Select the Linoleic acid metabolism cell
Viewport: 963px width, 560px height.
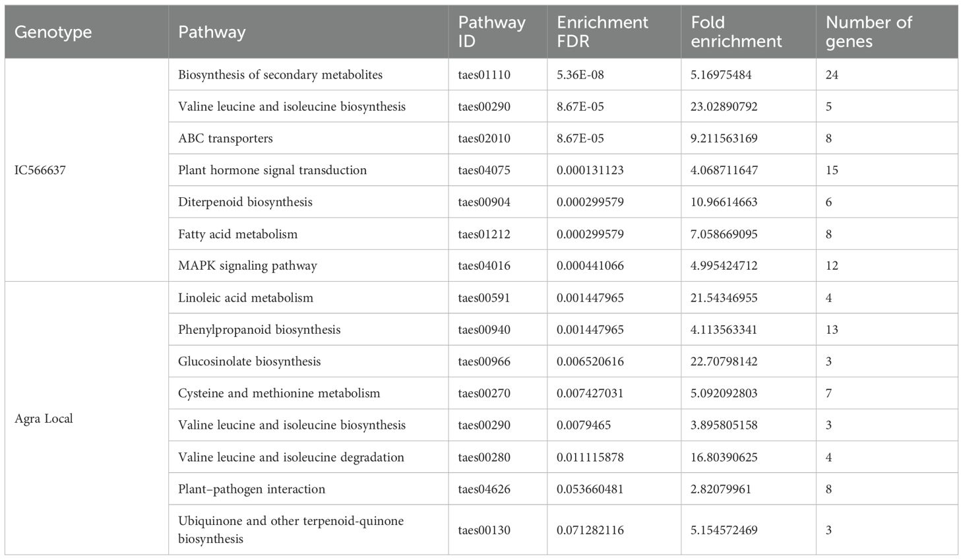click(x=245, y=297)
